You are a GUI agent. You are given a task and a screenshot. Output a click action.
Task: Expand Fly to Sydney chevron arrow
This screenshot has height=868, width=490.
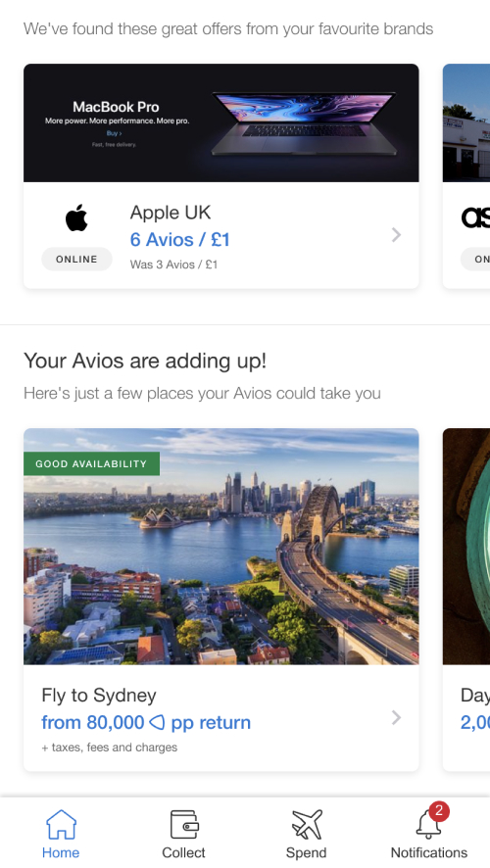click(x=396, y=717)
